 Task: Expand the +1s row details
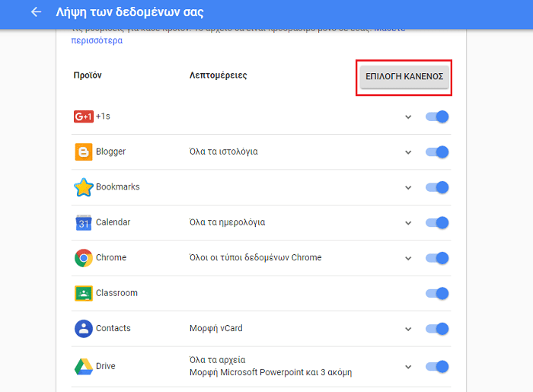(408, 117)
